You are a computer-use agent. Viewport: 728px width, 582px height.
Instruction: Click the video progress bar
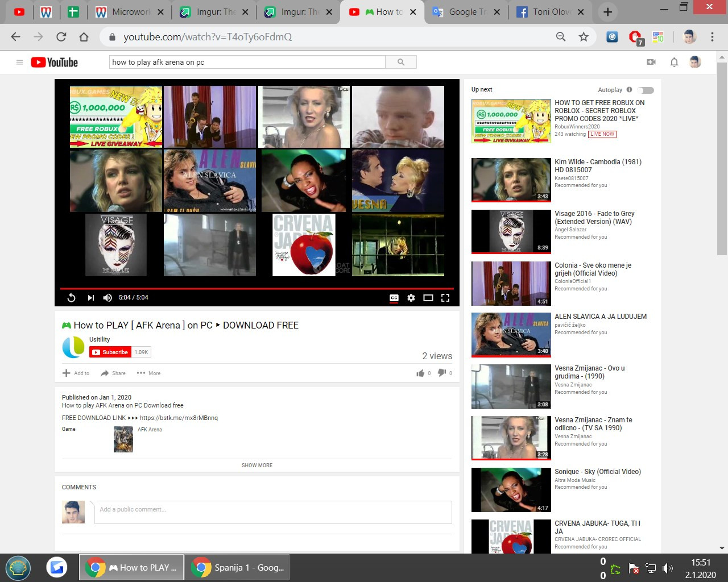[257, 289]
